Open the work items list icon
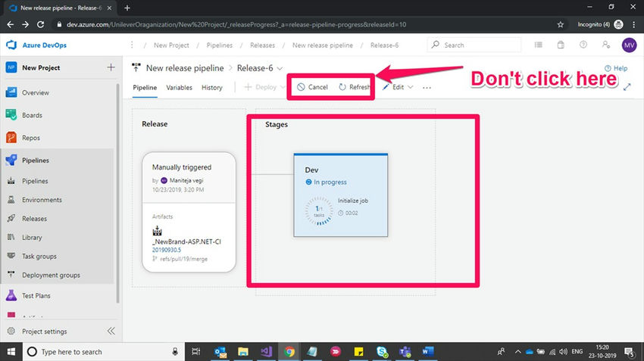The width and height of the screenshot is (644, 361). (539, 45)
